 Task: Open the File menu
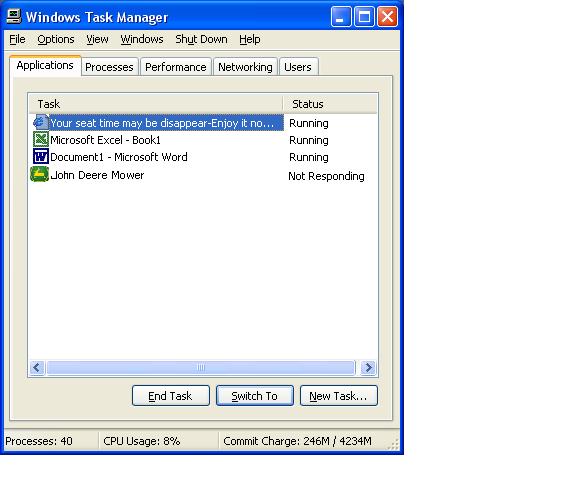[x=17, y=39]
